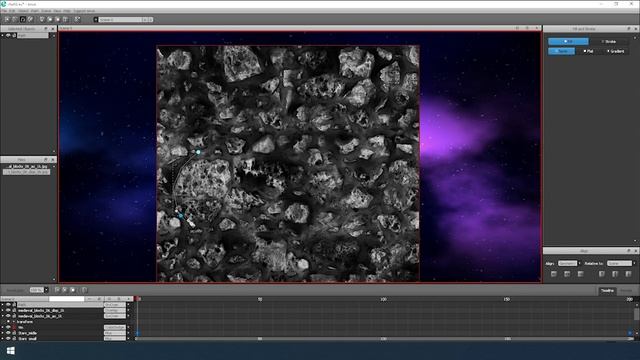Click frame 50 on the timeline ruler
The width and height of the screenshot is (640, 360).
pyautogui.click(x=260, y=299)
